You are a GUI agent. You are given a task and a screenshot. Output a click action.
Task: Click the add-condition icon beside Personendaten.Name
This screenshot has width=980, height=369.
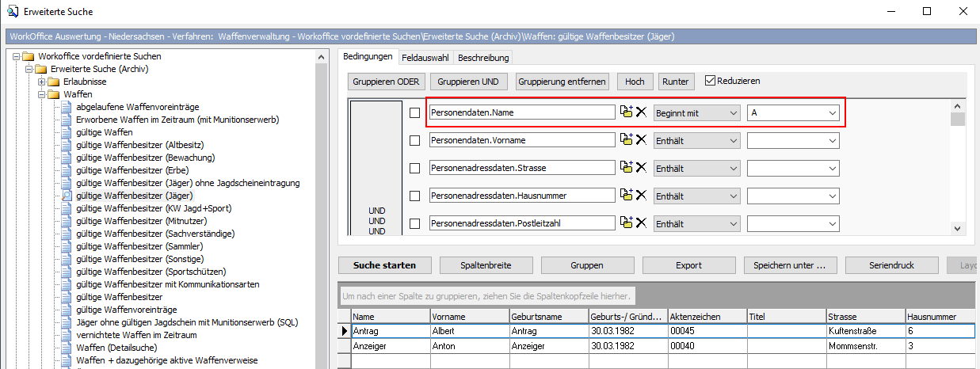coord(627,112)
